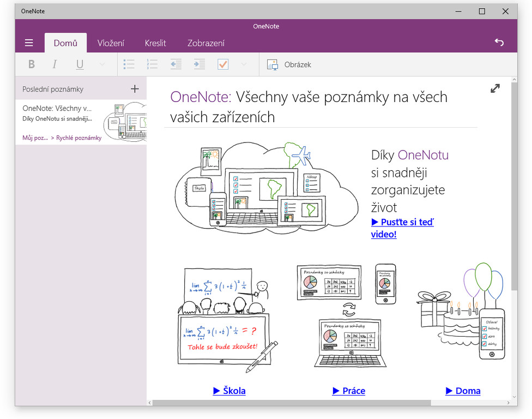The height and width of the screenshot is (419, 532).
Task: Click the meeting notes sync illustration
Action: (347, 316)
